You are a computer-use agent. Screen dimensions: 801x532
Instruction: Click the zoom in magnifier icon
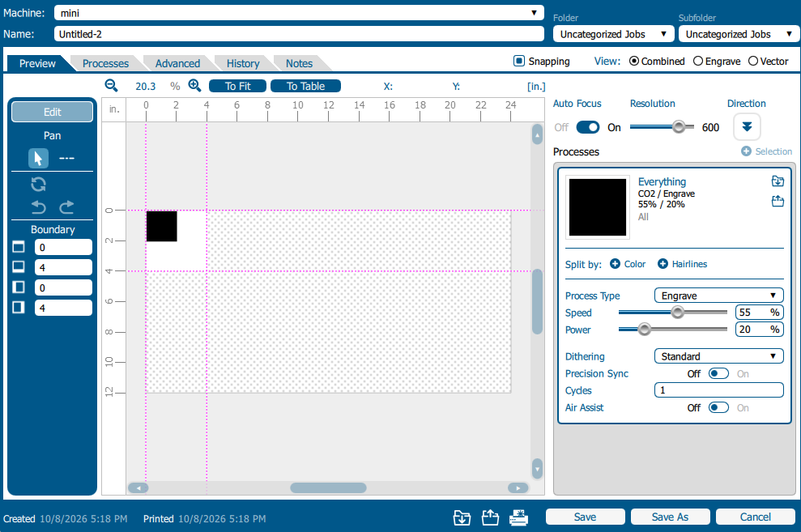(194, 85)
